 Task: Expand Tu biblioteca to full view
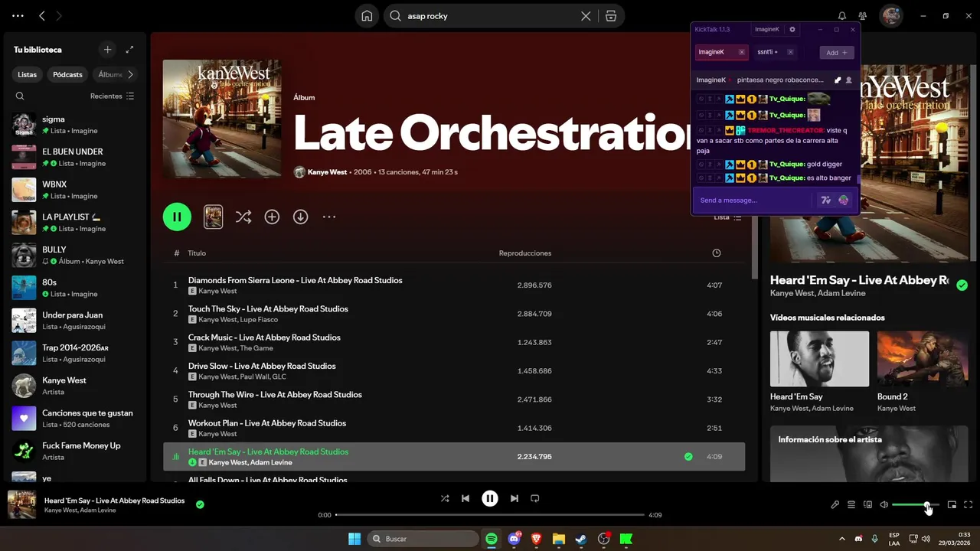point(129,50)
